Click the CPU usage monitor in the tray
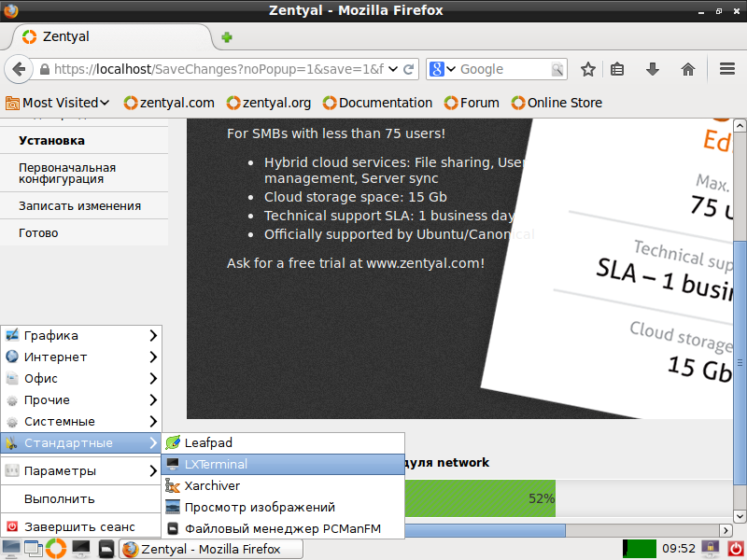This screenshot has height=560, width=747. pyautogui.click(x=640, y=549)
